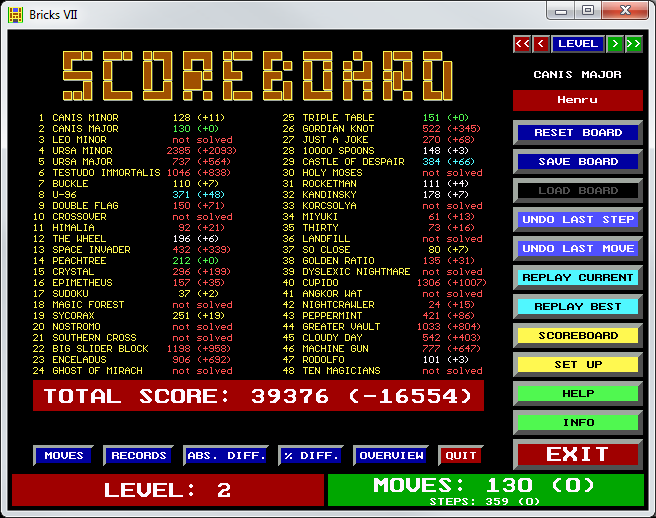
Task: Switch scoreboard to MOVES view
Action: 64,456
